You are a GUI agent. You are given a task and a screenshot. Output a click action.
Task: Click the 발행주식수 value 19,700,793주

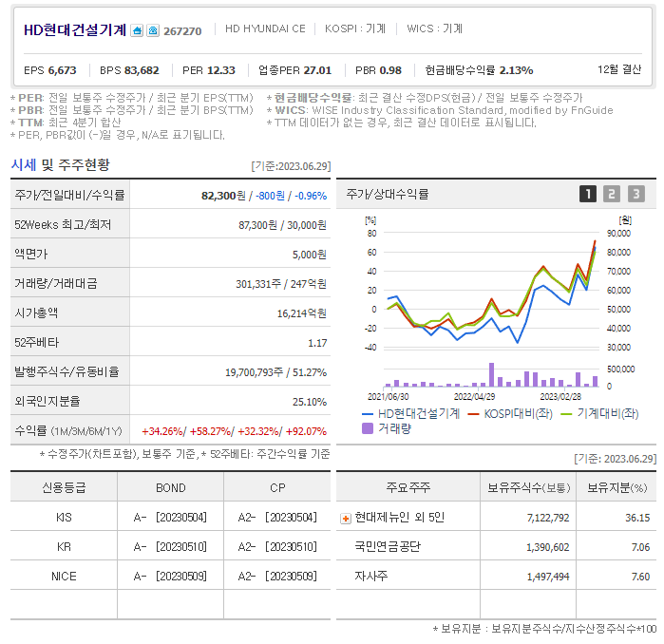254,372
